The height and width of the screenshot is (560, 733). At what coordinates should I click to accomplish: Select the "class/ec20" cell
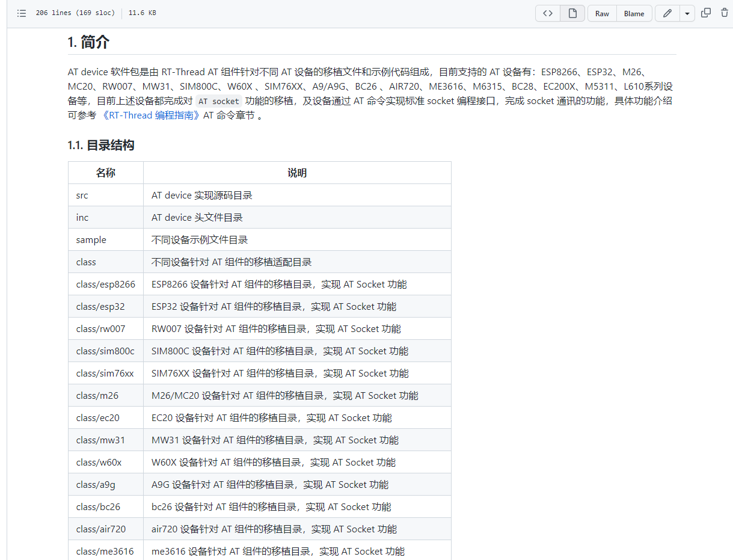(106, 417)
